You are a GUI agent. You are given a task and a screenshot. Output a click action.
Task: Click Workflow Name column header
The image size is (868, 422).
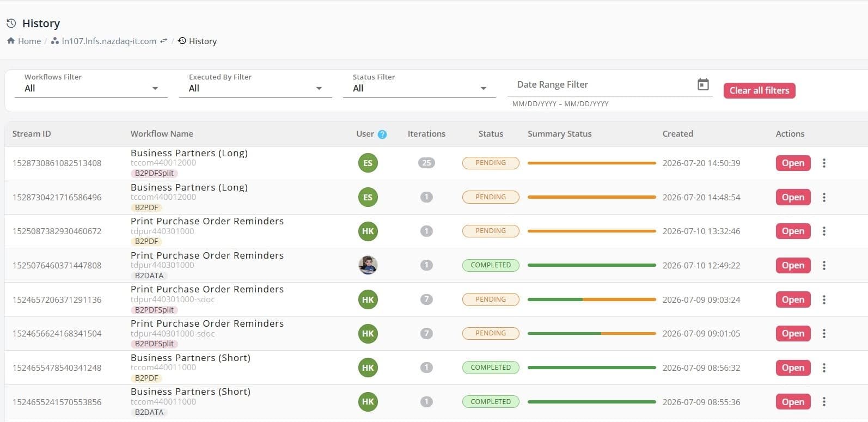click(x=162, y=134)
